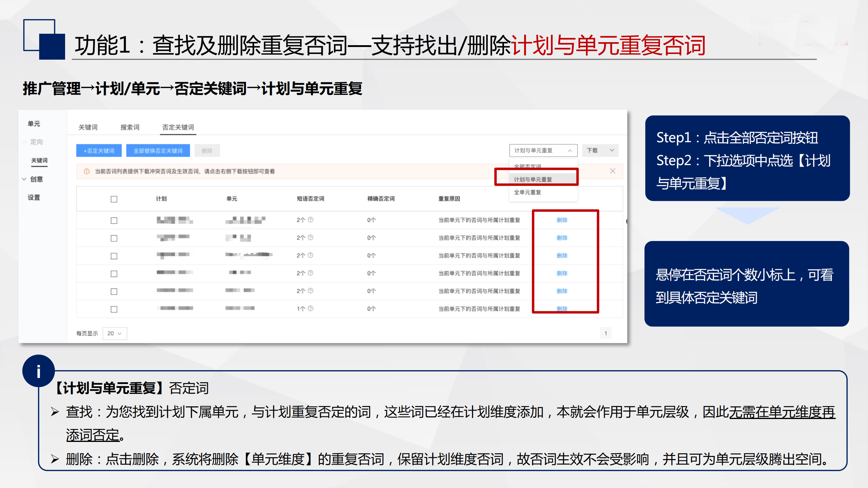
Task: Open 单元 in the left sidebar
Action: click(x=34, y=124)
